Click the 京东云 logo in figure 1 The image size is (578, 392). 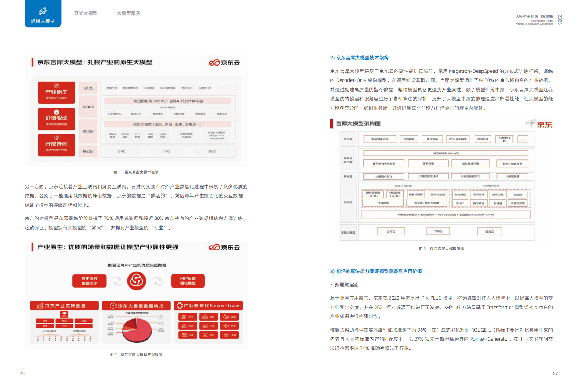(224, 63)
